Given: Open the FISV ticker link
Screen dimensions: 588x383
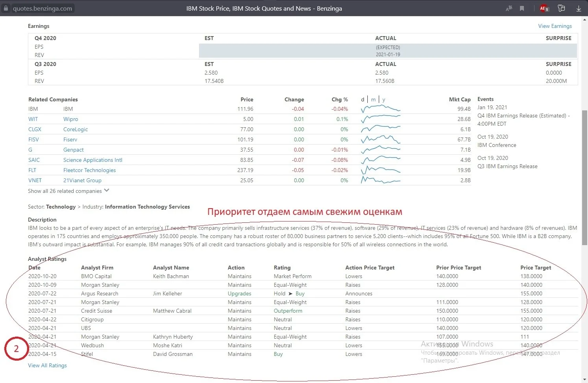Looking at the screenshot, I should pos(33,139).
